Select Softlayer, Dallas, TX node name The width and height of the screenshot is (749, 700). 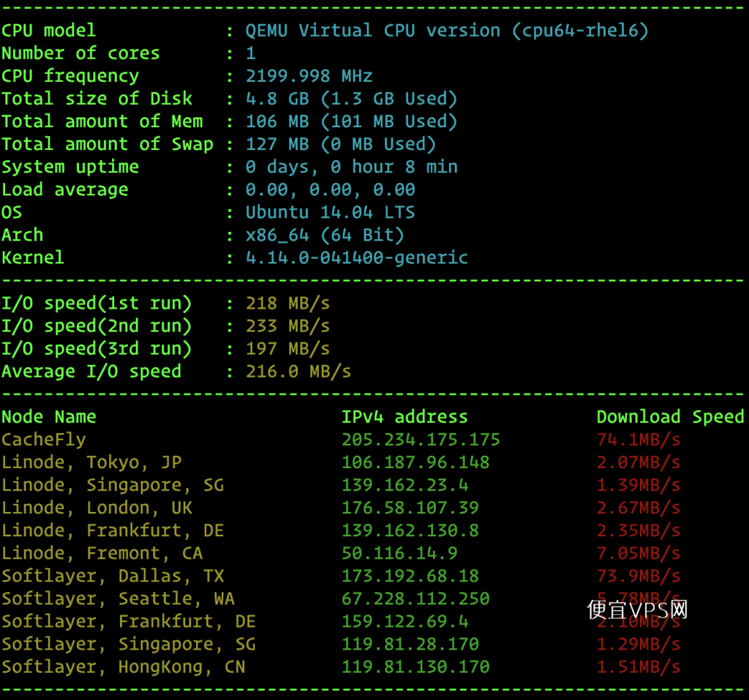(113, 576)
